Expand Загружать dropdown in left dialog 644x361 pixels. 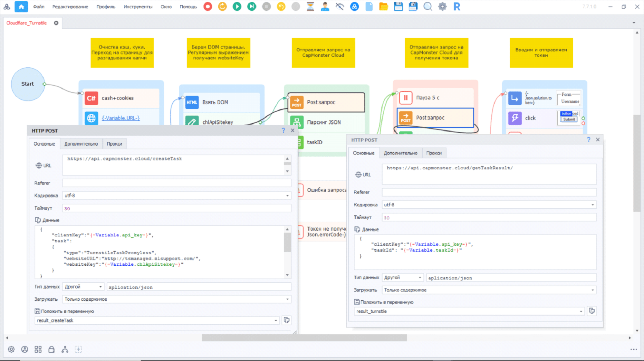[x=287, y=299]
